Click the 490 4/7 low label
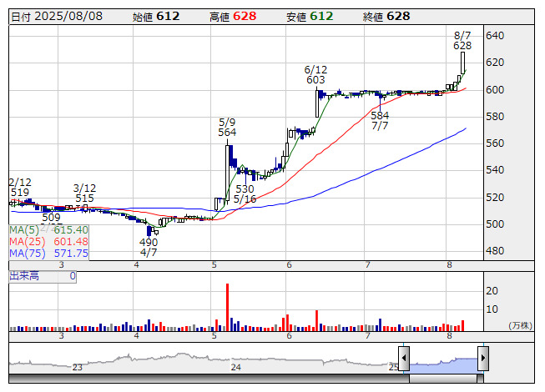This screenshot has width=545, height=392. click(x=149, y=247)
